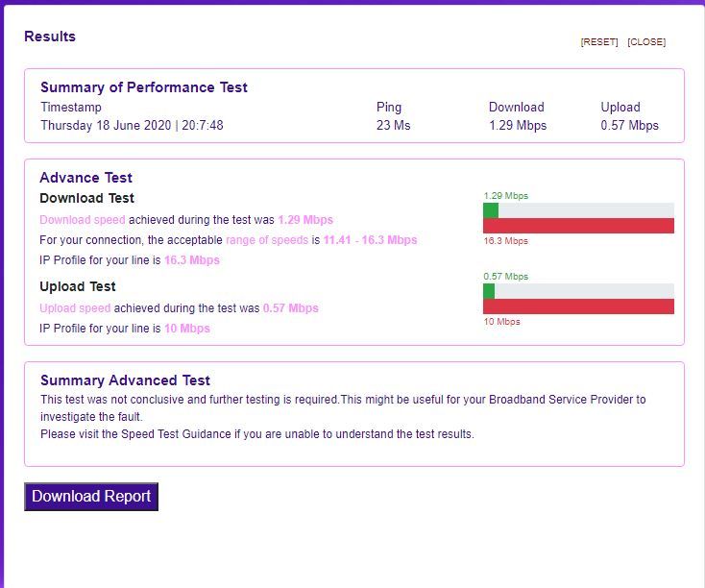This screenshot has width=705, height=588.
Task: Close the results panel via CLOSE
Action: (645, 42)
